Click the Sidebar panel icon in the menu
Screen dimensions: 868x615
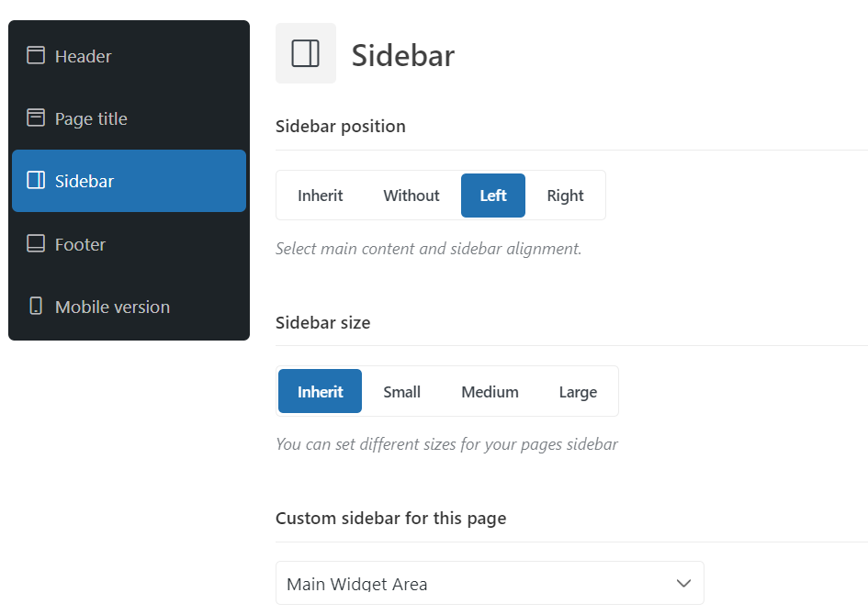[x=36, y=180]
